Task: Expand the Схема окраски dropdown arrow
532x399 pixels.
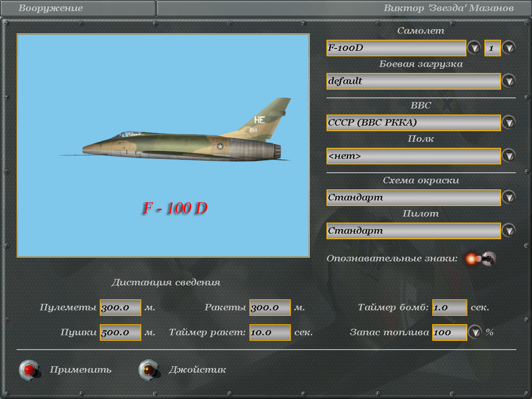Action: 508,197
